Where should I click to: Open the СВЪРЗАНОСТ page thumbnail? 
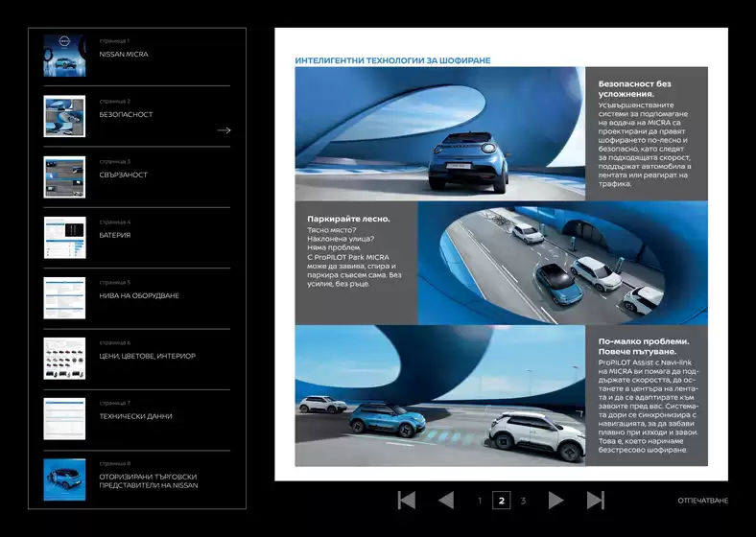64,176
